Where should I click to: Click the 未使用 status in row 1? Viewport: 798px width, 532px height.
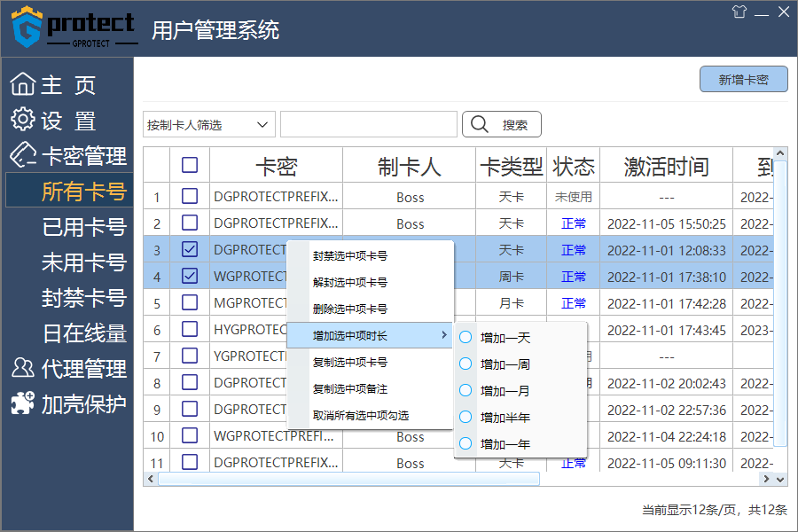tap(574, 197)
